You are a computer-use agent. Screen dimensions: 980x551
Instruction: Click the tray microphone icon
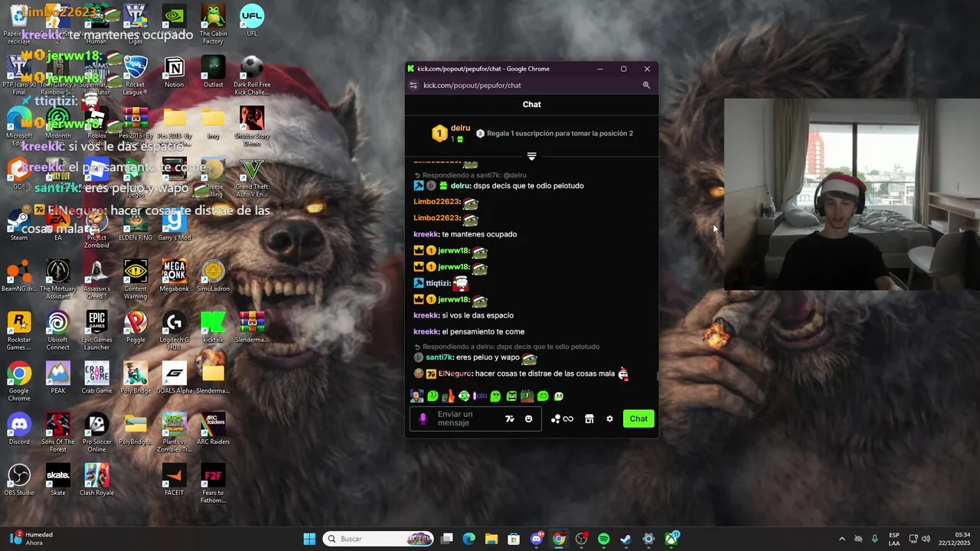(874, 539)
